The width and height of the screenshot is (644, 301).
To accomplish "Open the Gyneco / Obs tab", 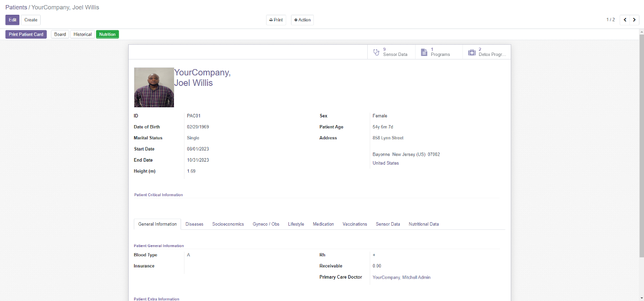I will [266, 224].
